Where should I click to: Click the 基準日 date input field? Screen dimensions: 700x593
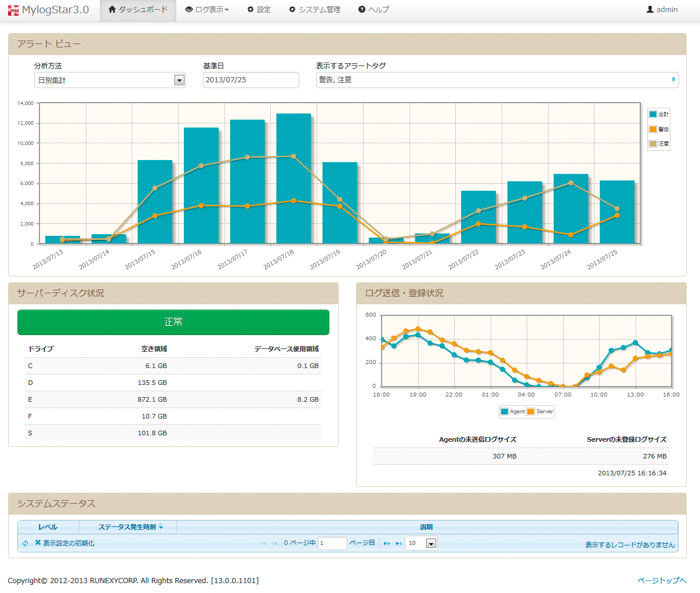point(251,80)
